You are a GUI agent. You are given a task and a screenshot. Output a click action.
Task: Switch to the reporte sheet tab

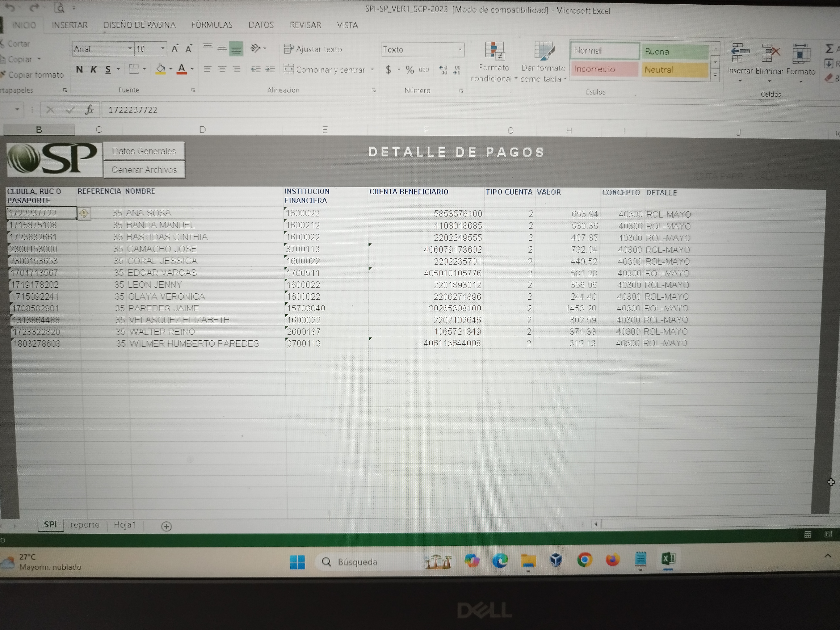(x=85, y=525)
